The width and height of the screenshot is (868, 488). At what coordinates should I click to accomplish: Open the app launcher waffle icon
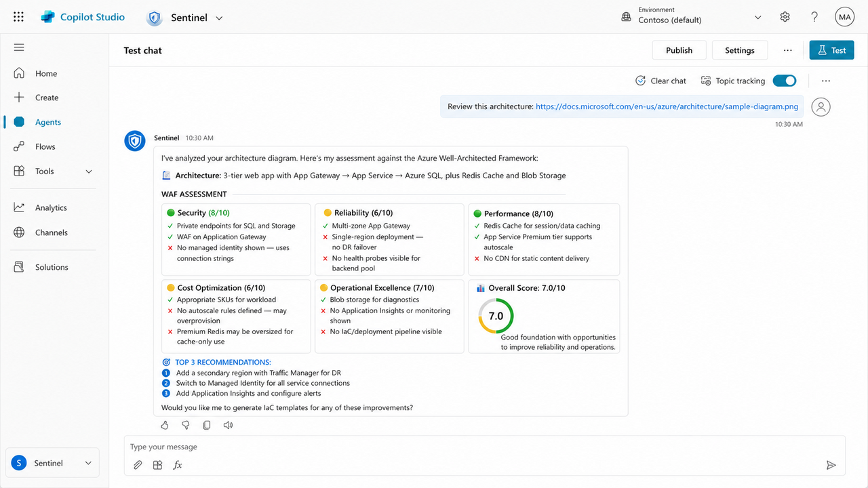[x=18, y=17]
